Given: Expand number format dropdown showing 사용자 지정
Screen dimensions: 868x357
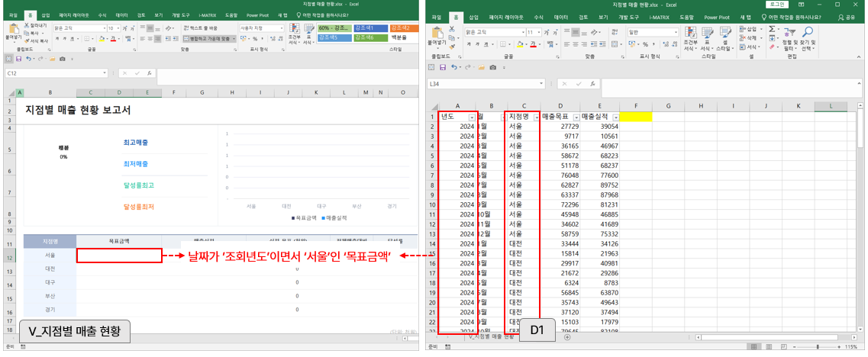Looking at the screenshot, I should pos(280,27).
